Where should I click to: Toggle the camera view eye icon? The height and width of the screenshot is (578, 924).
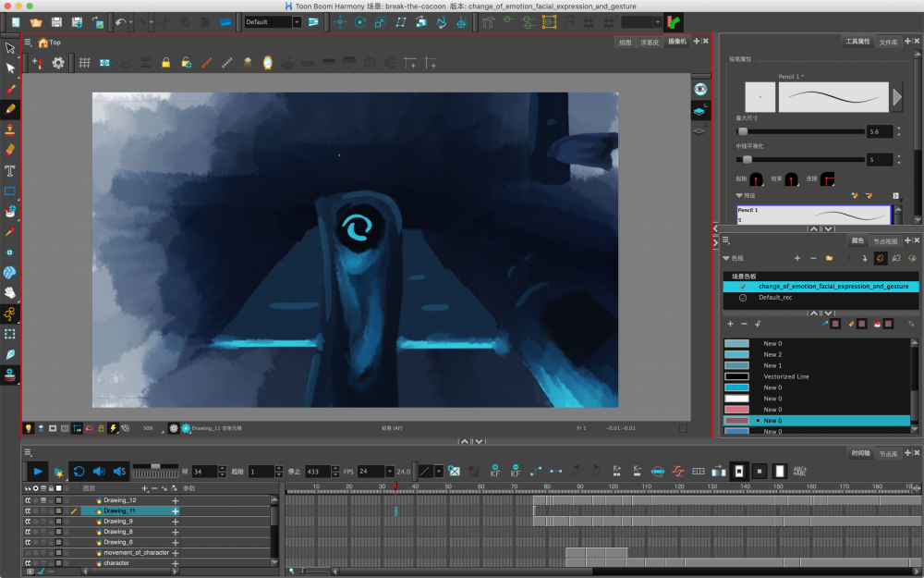pos(700,89)
